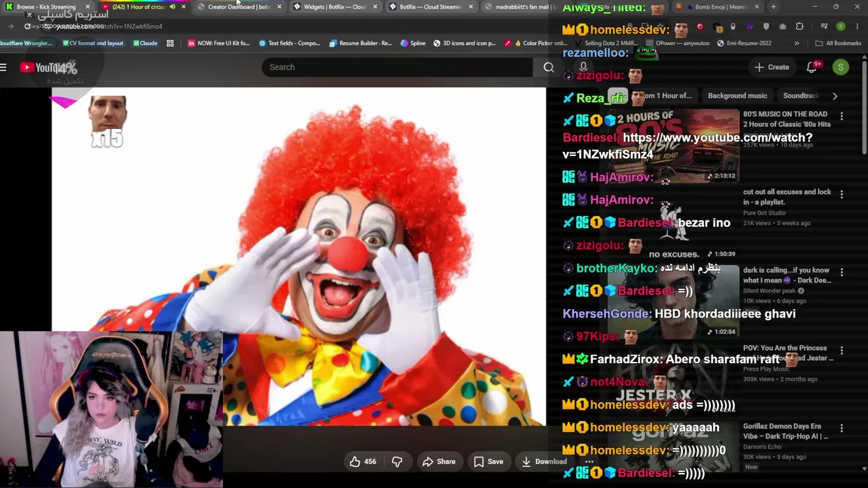Screen dimensions: 868x488
Task: Open YouTube notifications bell
Action: (812, 67)
